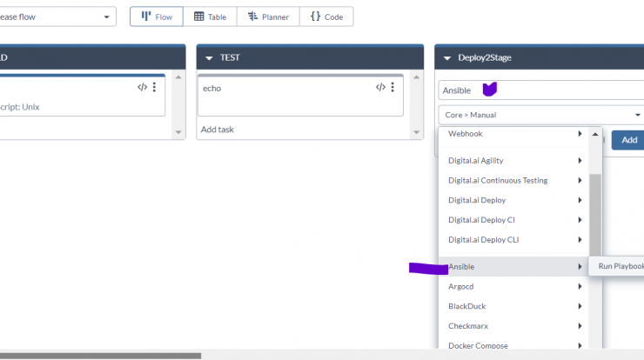This screenshot has height=360, width=644.
Task: Click the blue Add button
Action: click(x=628, y=140)
